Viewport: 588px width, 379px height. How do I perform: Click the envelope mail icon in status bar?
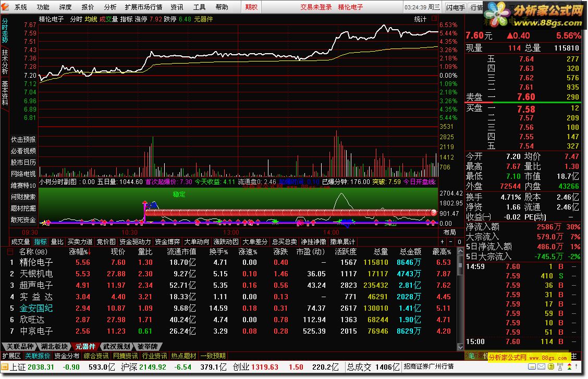click(x=541, y=367)
